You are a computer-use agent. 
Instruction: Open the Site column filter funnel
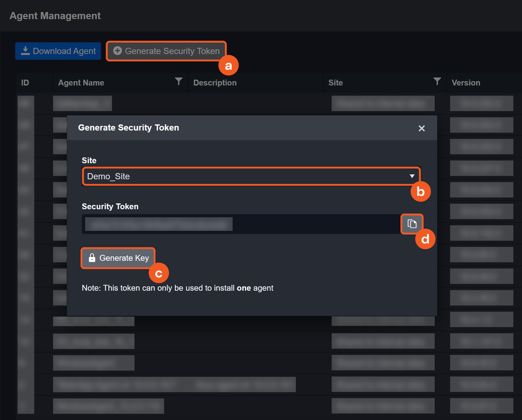click(x=437, y=81)
